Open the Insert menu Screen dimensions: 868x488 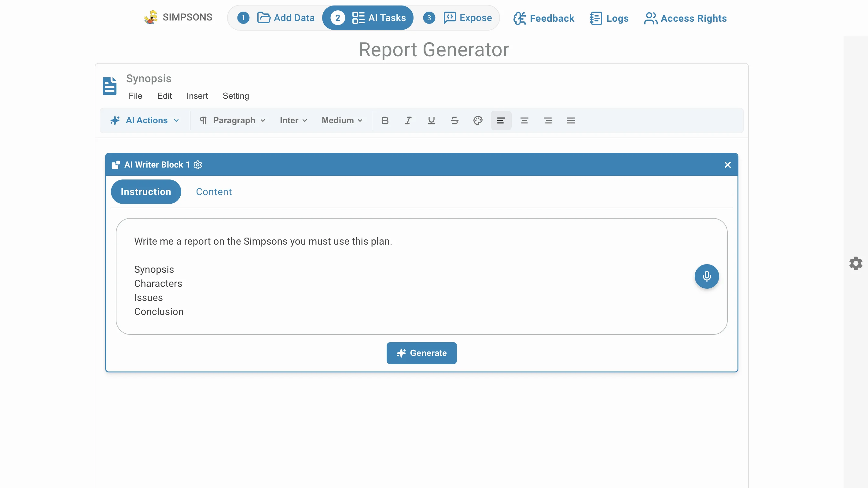tap(197, 96)
